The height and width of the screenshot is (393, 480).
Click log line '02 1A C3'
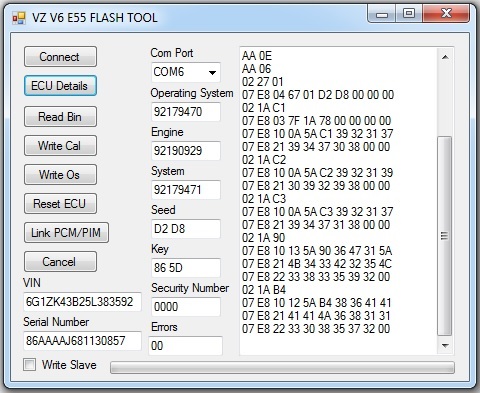click(x=264, y=199)
